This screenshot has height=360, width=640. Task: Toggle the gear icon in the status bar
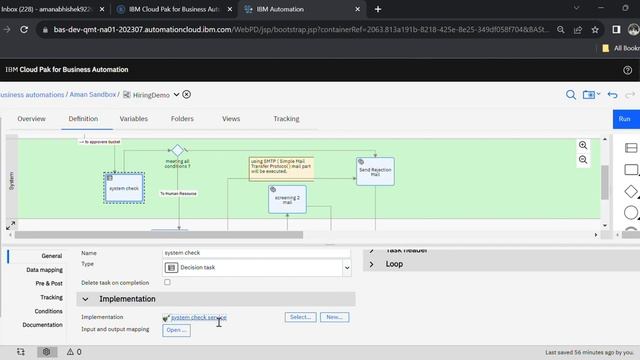coord(47,352)
